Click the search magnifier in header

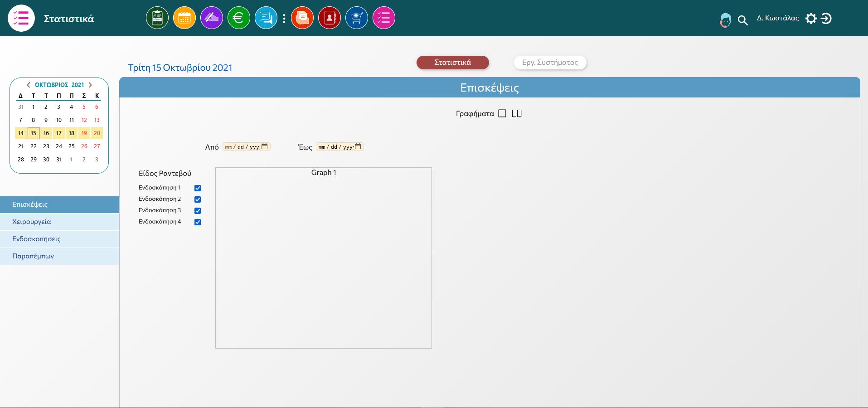click(x=742, y=20)
